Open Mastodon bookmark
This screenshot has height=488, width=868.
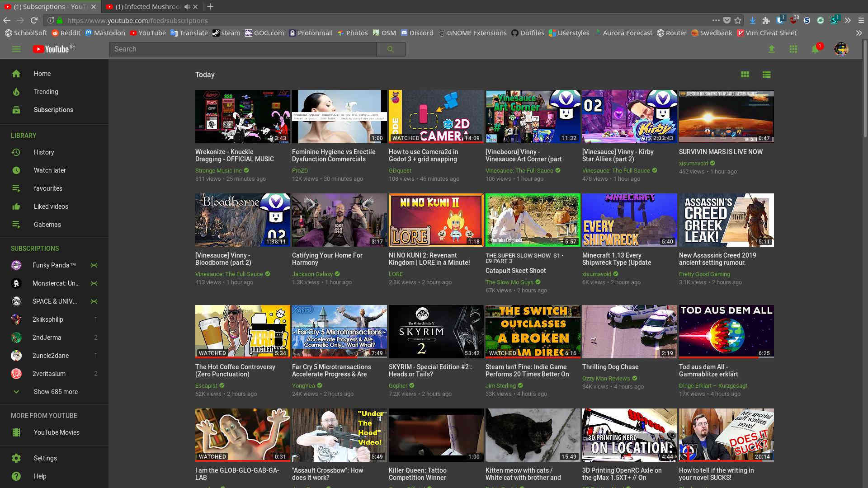click(105, 33)
